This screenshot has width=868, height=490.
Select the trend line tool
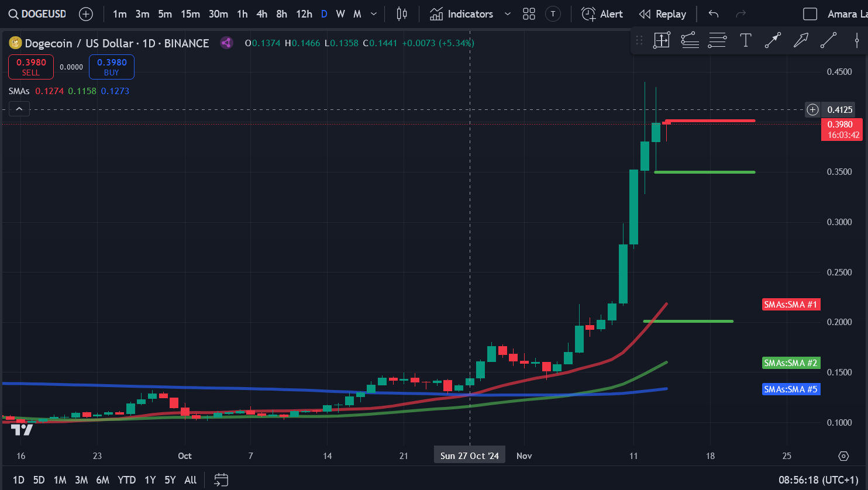point(828,40)
